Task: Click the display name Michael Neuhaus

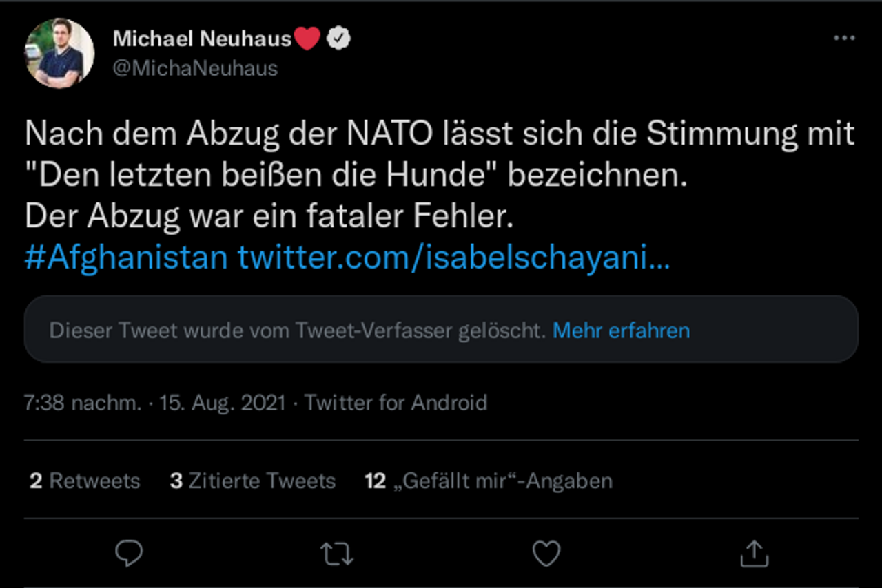Action: click(x=202, y=39)
